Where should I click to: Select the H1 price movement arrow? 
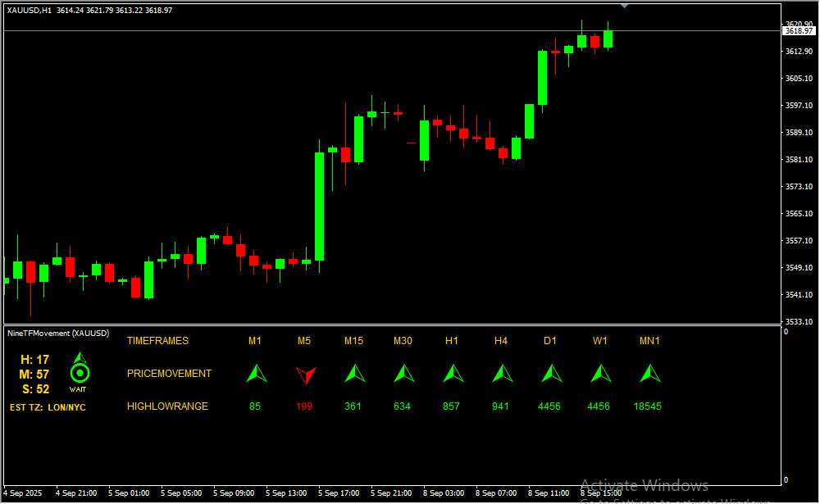click(x=453, y=374)
